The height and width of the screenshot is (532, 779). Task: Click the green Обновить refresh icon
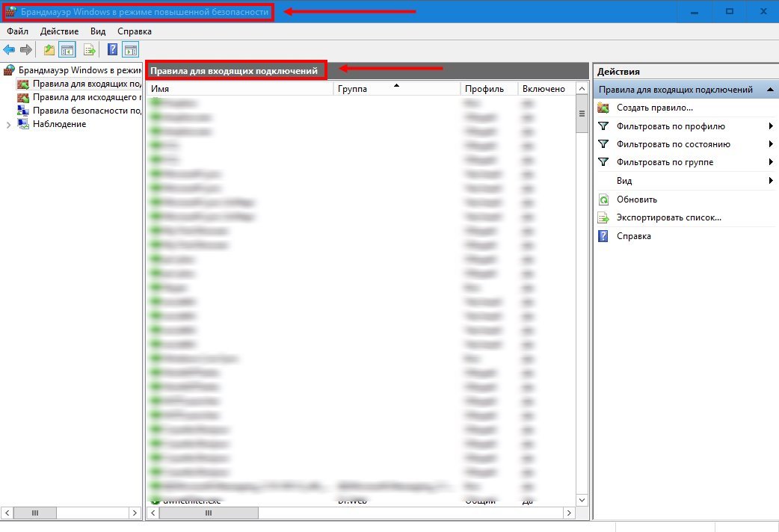pos(603,199)
